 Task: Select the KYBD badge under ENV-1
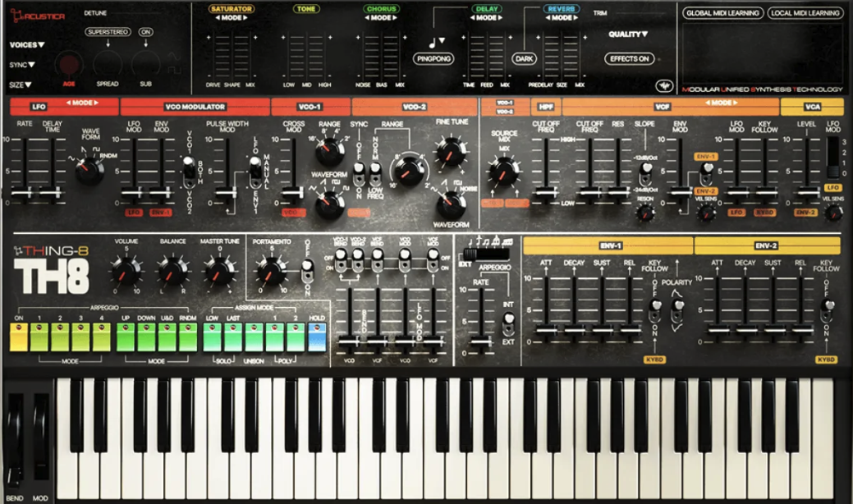[x=655, y=360]
